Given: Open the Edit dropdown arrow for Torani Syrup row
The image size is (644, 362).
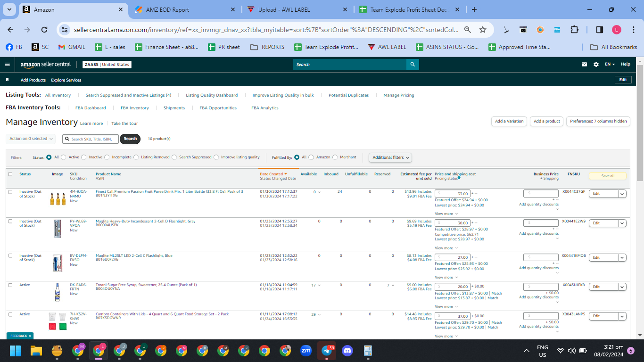Looking at the screenshot, I should point(622,287).
